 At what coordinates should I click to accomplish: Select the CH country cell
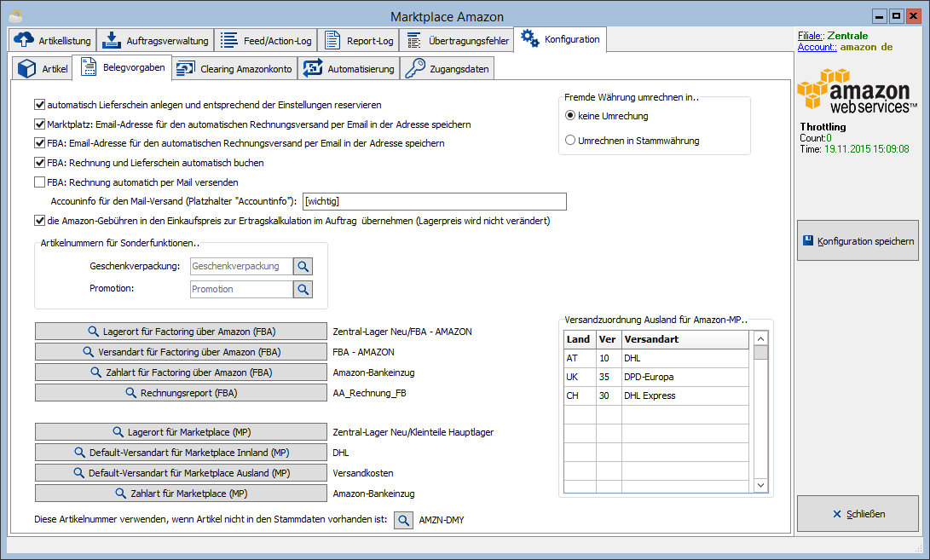click(580, 395)
